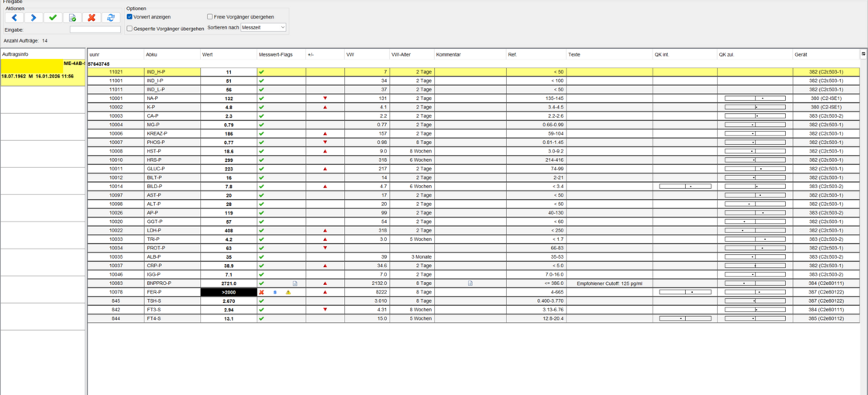Open the Sortieren nach Messzeit dropdown

[x=263, y=28]
